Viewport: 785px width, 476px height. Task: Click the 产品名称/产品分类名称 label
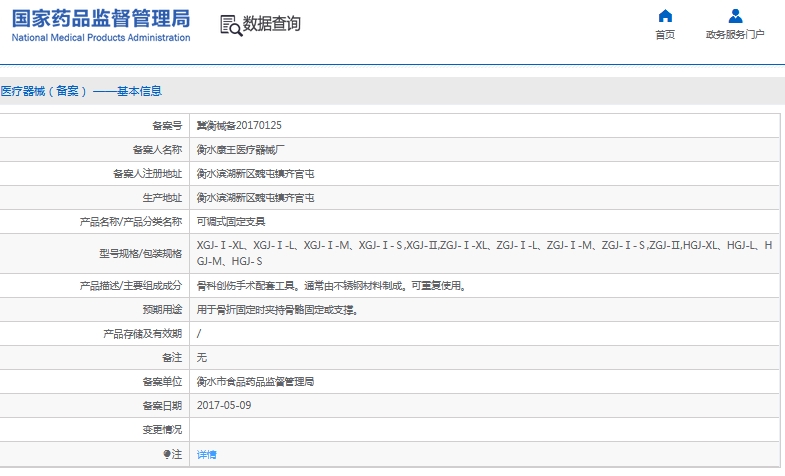tap(131, 222)
